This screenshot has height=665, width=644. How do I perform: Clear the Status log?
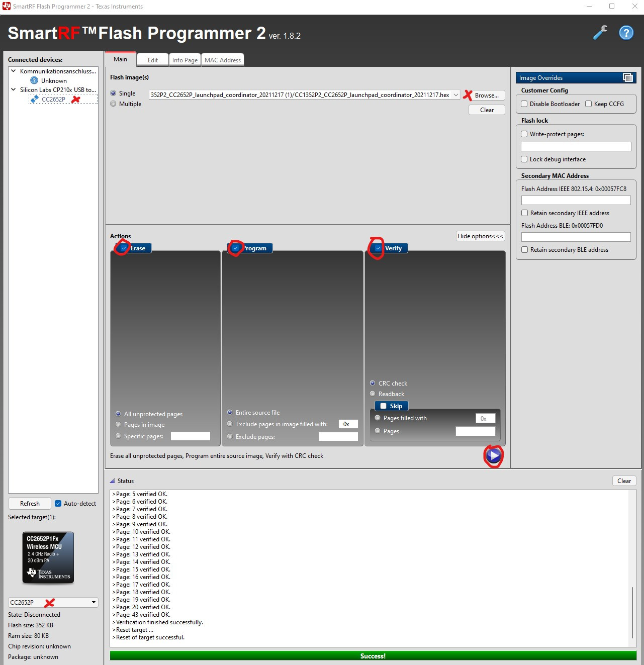[x=624, y=481]
